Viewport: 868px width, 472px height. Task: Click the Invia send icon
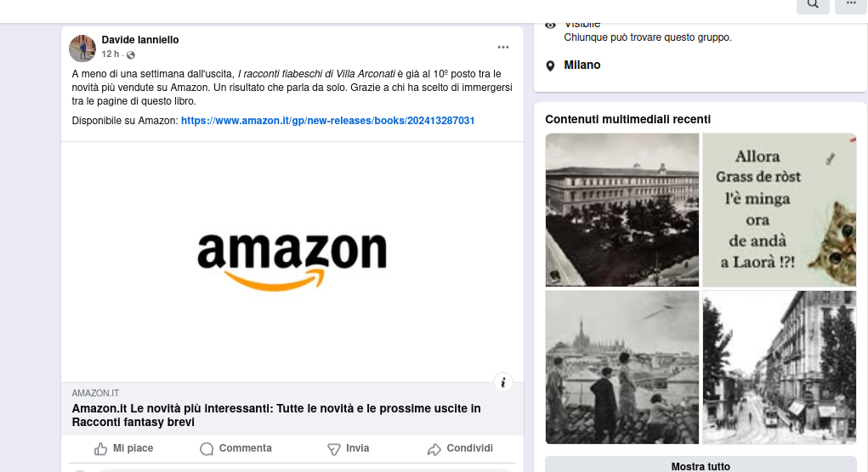tap(334, 449)
